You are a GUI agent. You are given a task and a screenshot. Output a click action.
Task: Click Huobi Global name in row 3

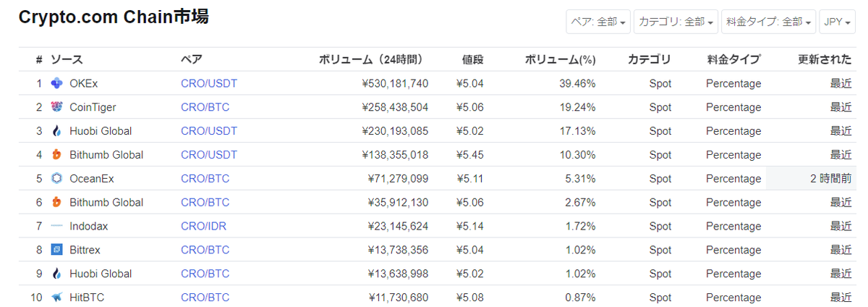pos(101,131)
